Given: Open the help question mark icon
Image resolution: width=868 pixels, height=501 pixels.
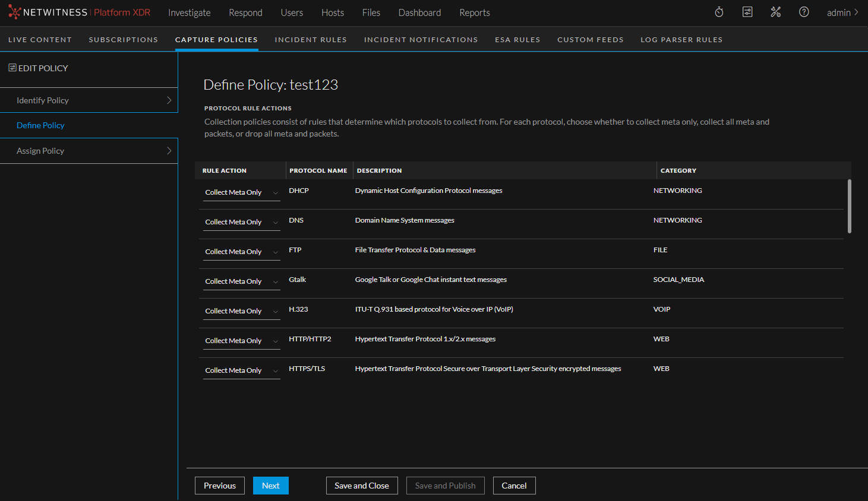Looking at the screenshot, I should [x=804, y=12].
